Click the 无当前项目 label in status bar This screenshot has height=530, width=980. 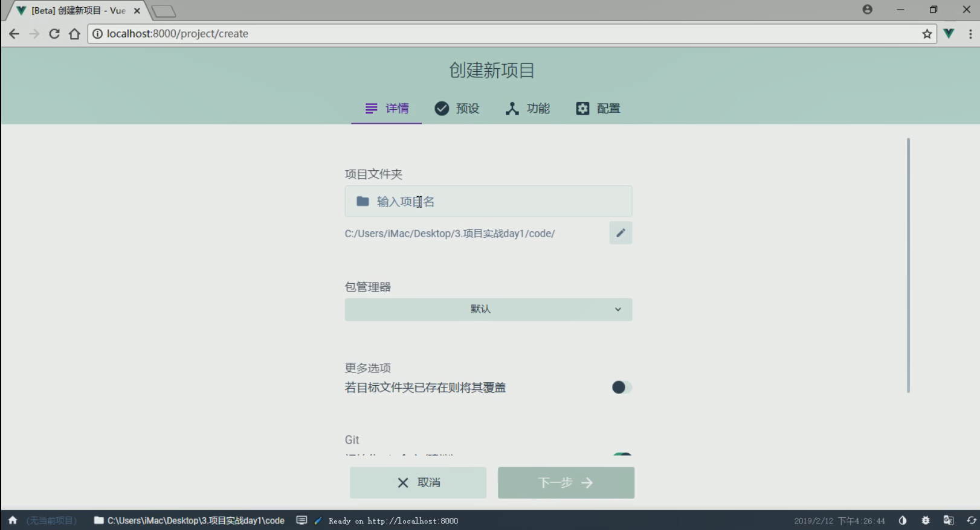(51, 520)
